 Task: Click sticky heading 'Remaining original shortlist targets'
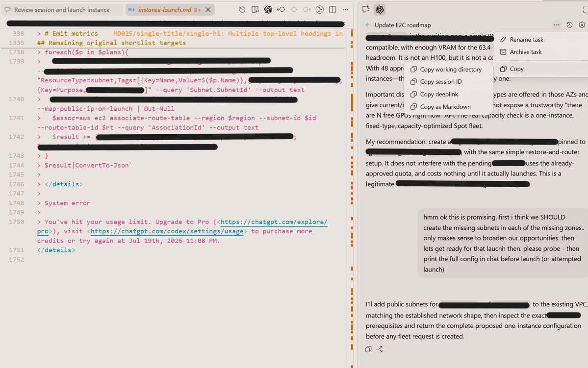click(111, 43)
